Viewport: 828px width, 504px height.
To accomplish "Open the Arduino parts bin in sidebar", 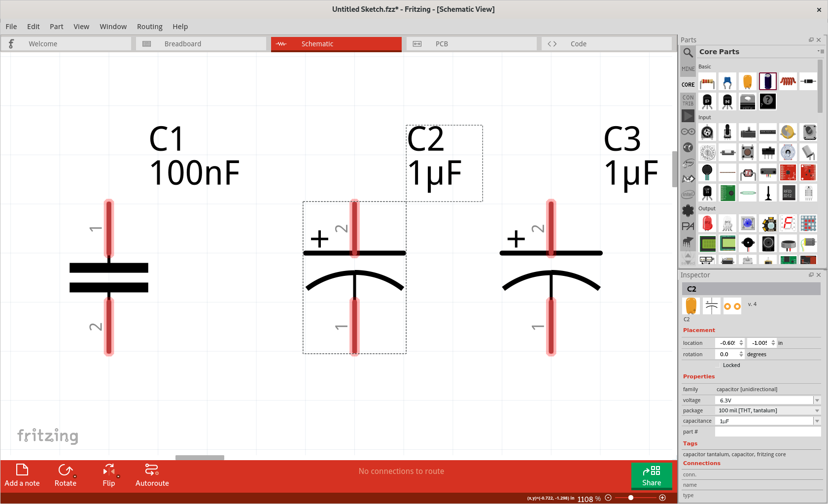I will (688, 132).
